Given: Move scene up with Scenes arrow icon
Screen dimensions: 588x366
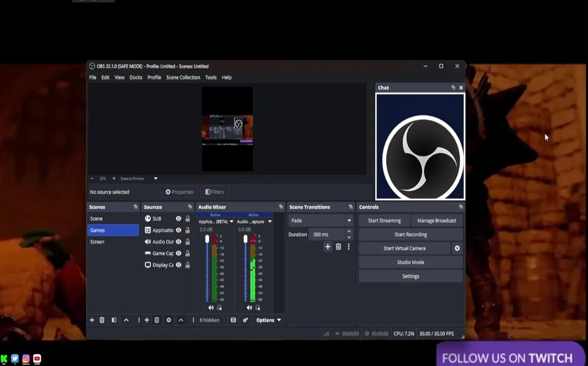Looking at the screenshot, I should 127,320.
